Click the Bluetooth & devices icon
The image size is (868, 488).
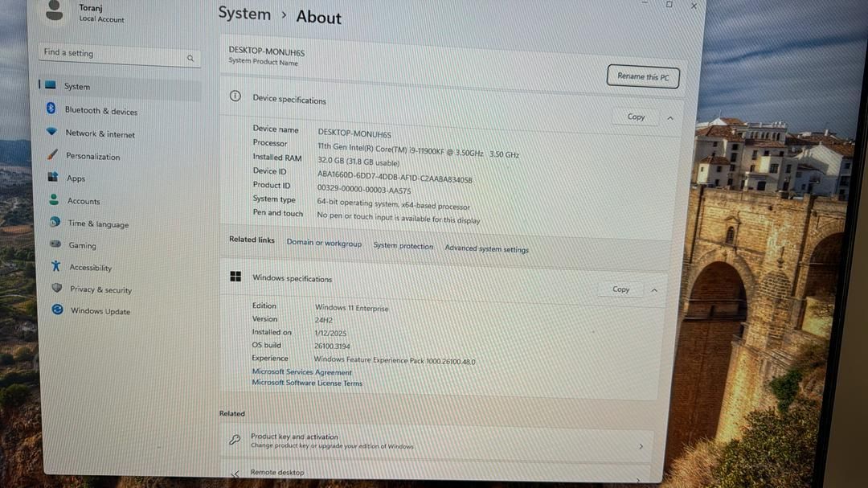pos(51,108)
